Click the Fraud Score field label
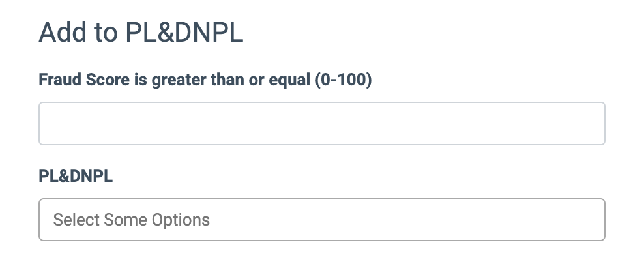 click(x=205, y=80)
